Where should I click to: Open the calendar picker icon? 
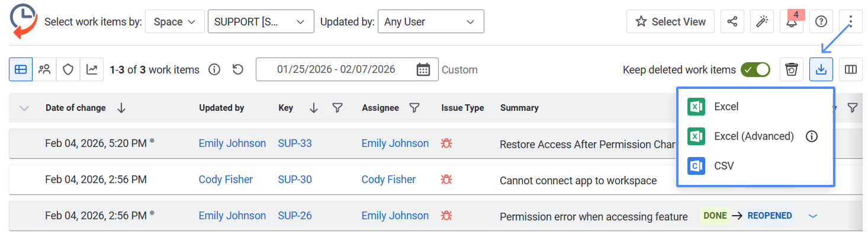pos(423,70)
